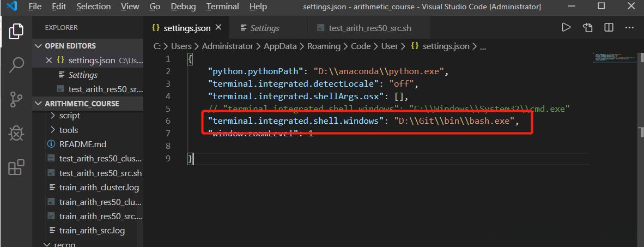Click the Open Changes compare icon

[587, 28]
